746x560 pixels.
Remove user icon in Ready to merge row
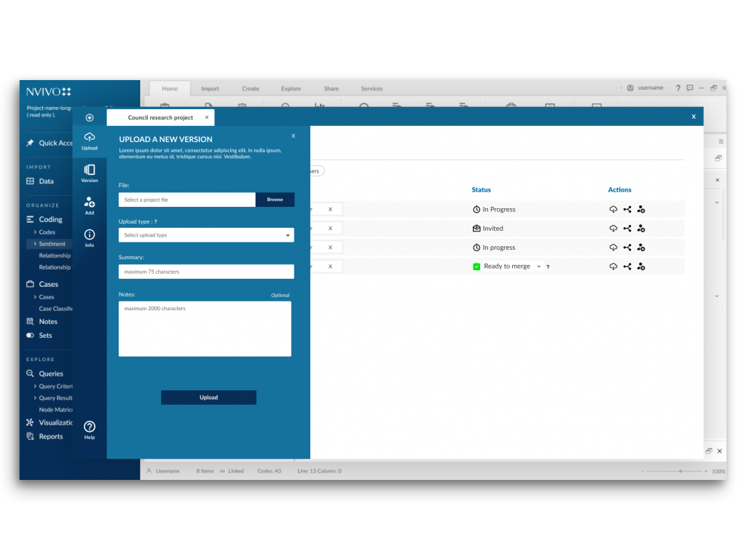coord(641,267)
